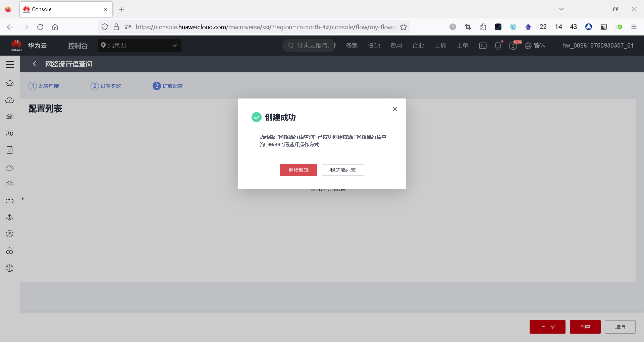Select step 1 配置连接
The image size is (644, 342).
pos(44,86)
